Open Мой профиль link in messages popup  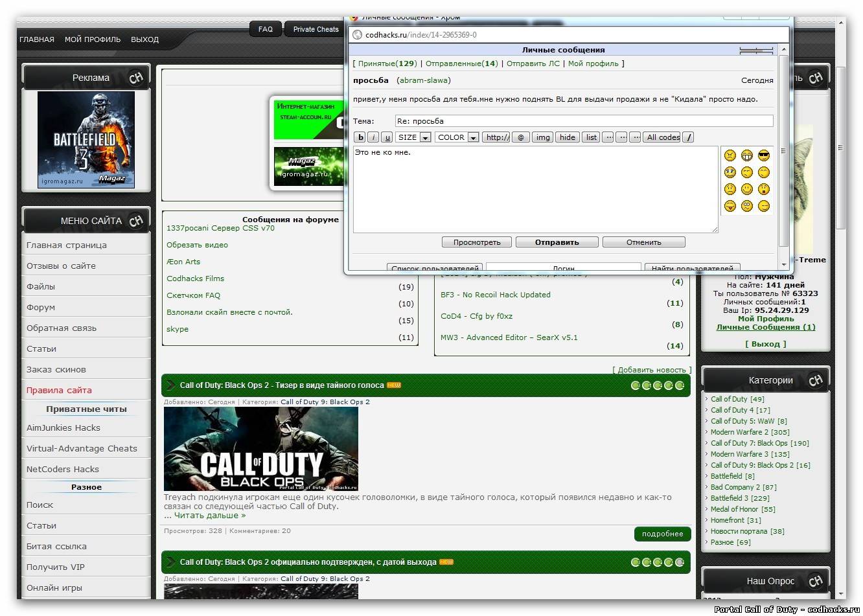(593, 63)
